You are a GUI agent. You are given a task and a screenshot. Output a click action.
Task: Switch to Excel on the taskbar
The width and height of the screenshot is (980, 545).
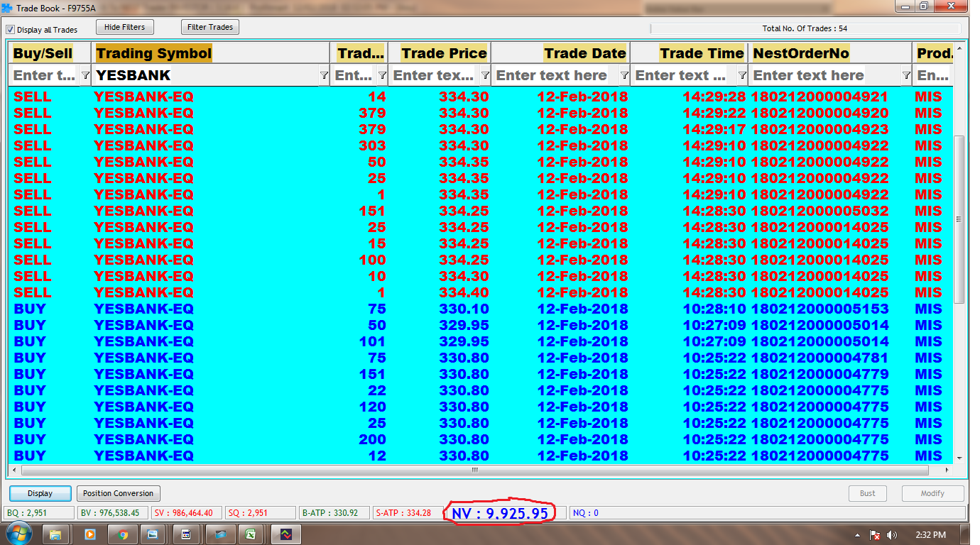[250, 534]
